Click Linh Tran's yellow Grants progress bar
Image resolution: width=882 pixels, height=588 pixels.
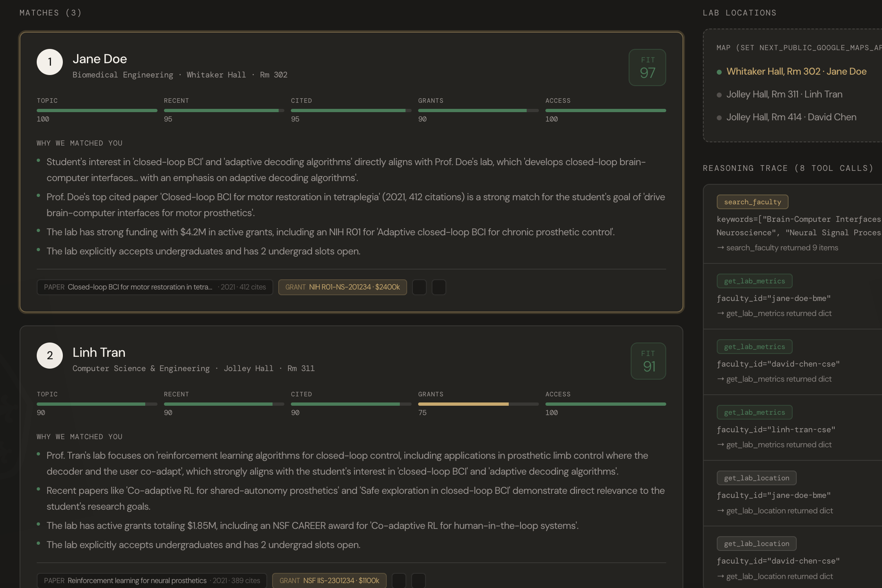(463, 404)
